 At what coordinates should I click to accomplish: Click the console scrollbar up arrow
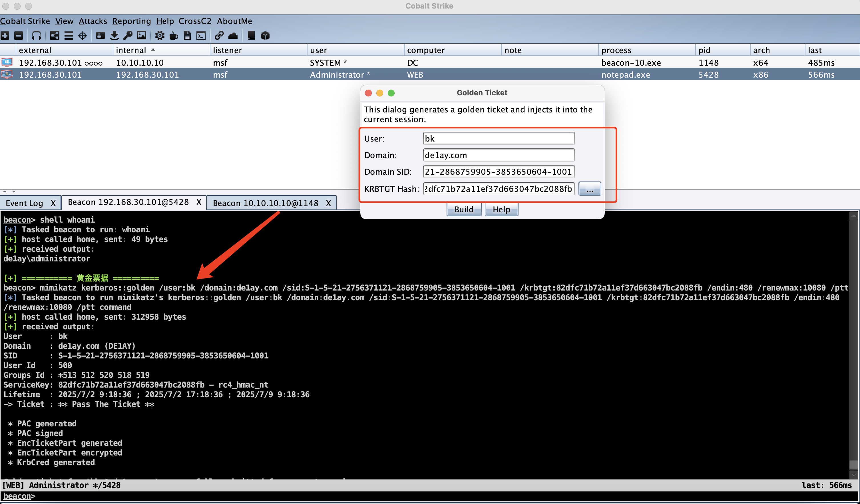pyautogui.click(x=853, y=216)
